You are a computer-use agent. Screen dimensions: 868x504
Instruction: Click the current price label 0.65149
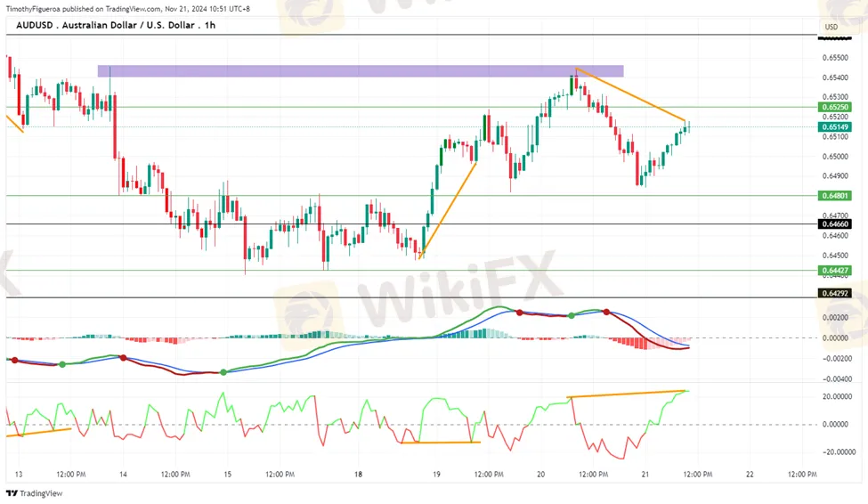coord(834,126)
